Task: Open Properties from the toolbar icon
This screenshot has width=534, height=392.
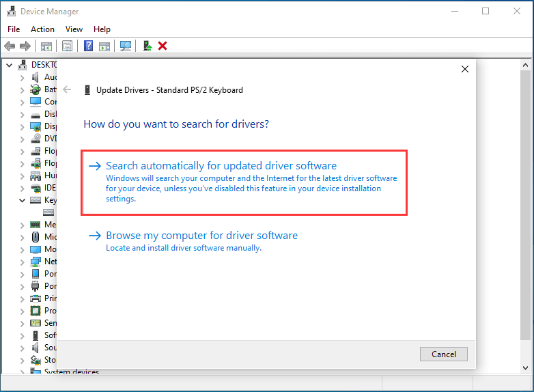Action: click(x=67, y=46)
